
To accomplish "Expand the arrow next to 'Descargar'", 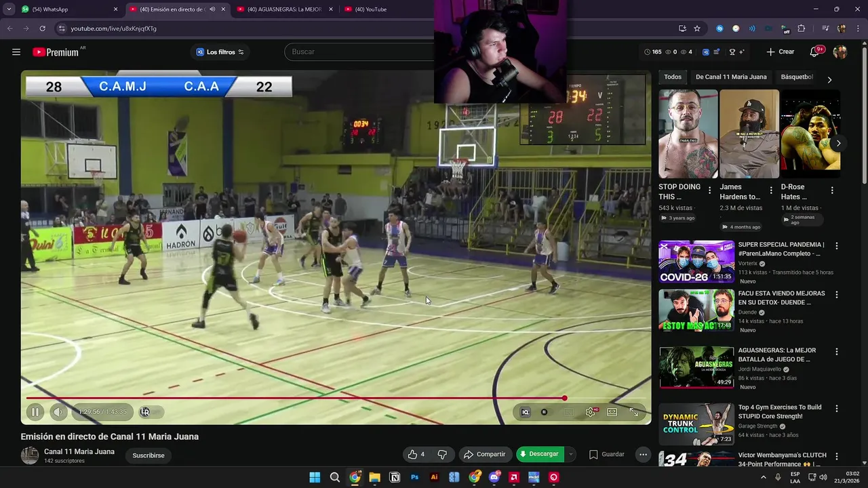I will pos(570,454).
